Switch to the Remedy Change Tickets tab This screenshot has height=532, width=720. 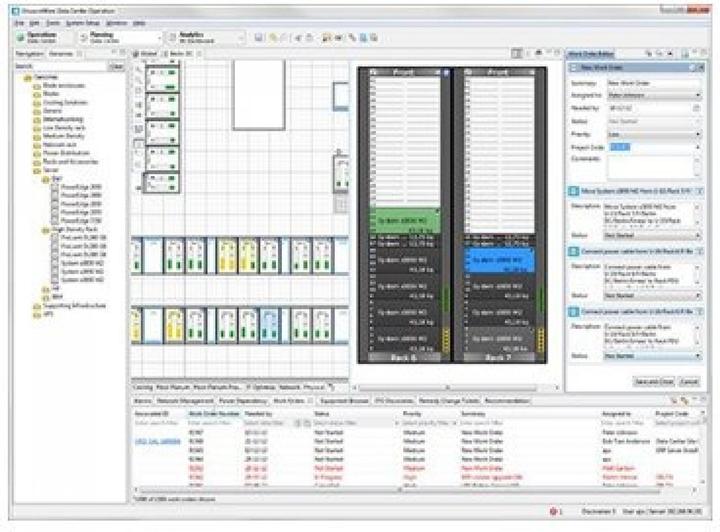pos(449,401)
